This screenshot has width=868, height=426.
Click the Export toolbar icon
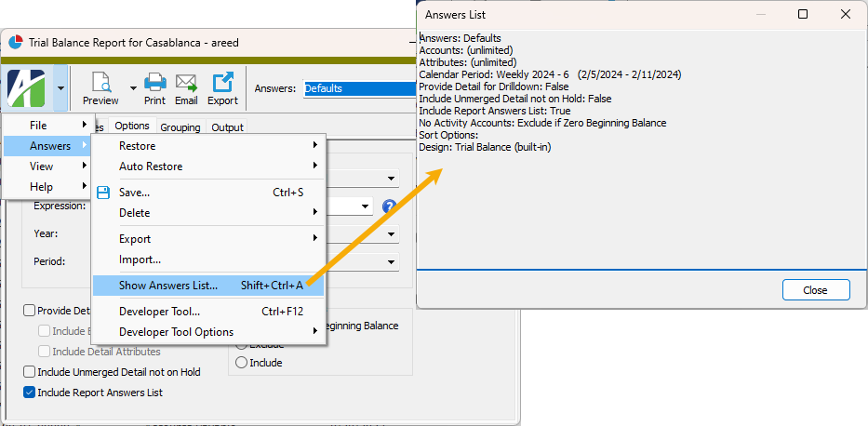[x=223, y=83]
